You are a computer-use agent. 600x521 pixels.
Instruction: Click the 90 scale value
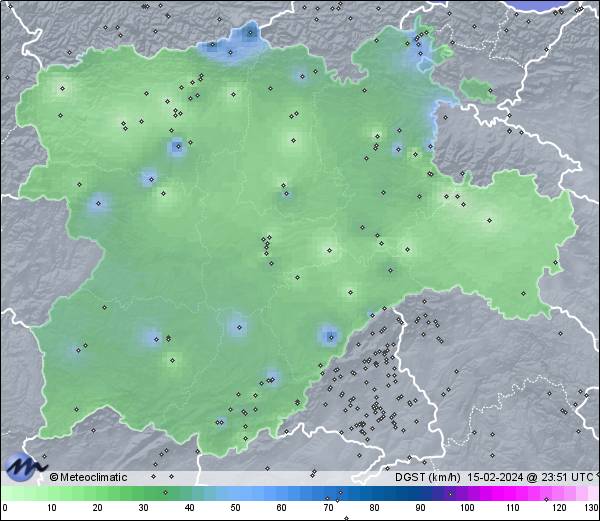click(x=420, y=508)
